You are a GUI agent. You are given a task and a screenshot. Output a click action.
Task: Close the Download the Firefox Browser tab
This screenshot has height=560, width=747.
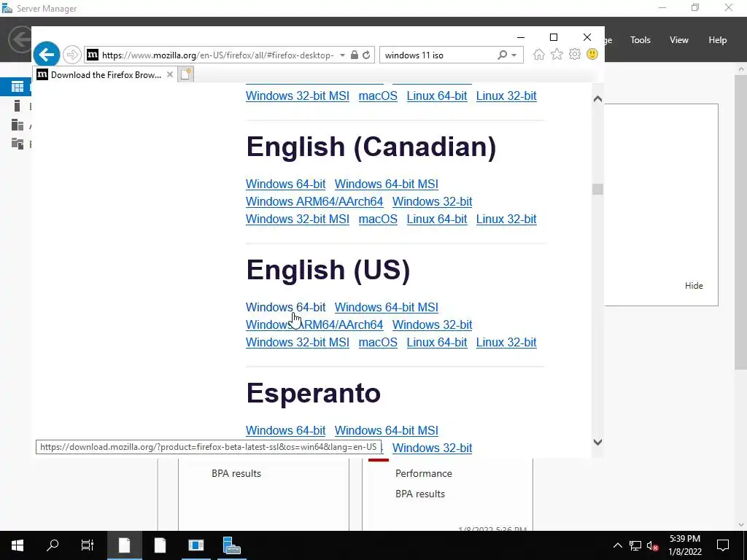pos(169,74)
